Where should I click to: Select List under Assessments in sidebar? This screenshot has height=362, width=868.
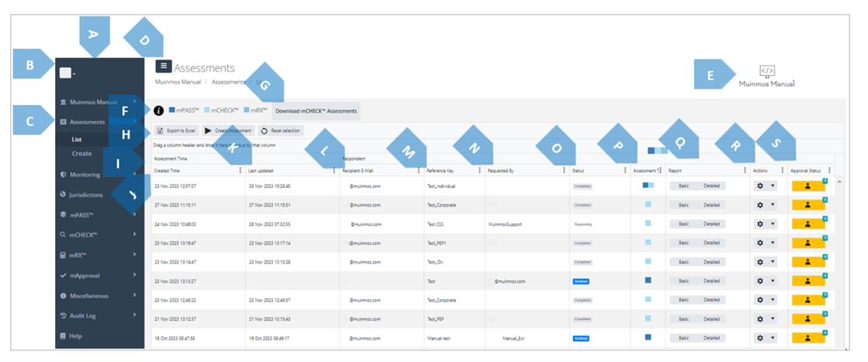click(x=77, y=140)
